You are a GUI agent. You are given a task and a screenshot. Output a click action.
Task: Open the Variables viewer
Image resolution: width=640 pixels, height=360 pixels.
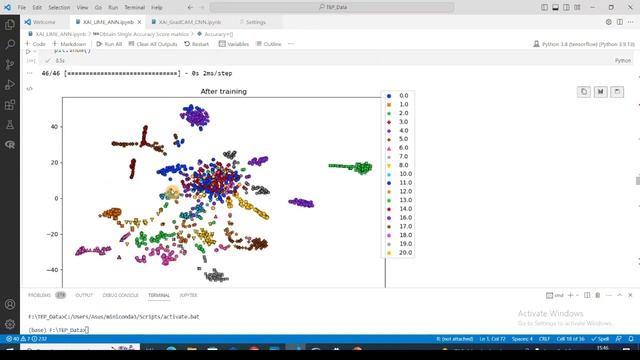[x=233, y=44]
